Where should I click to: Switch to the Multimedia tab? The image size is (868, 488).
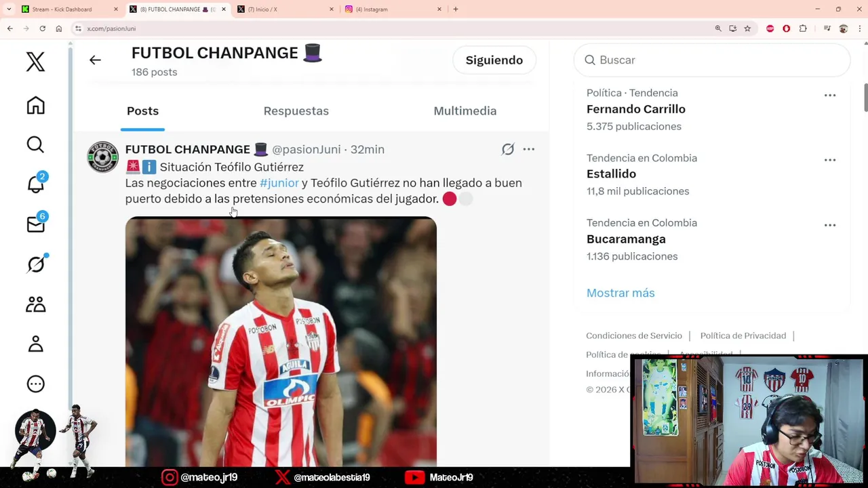(x=465, y=111)
